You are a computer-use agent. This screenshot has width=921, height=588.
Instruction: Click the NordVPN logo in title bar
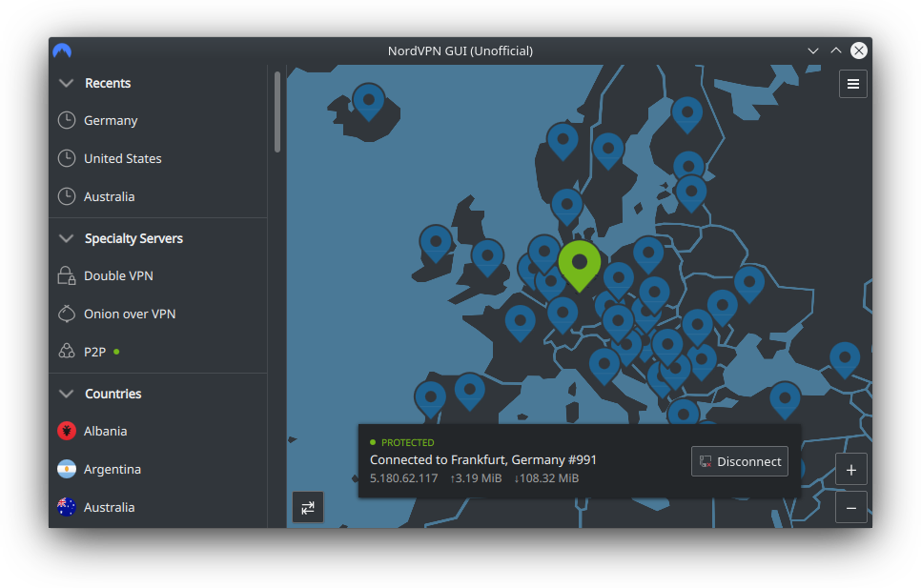[x=63, y=51]
